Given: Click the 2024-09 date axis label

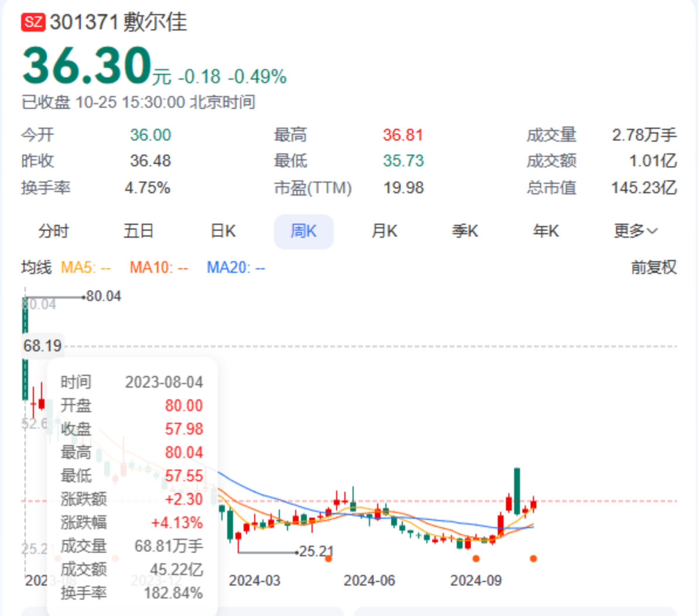Looking at the screenshot, I should click(476, 581).
